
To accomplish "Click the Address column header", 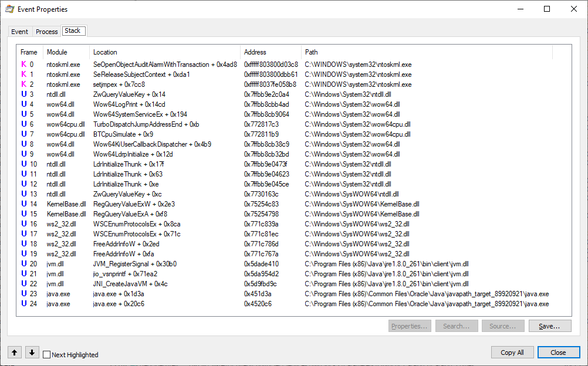I will coord(255,52).
